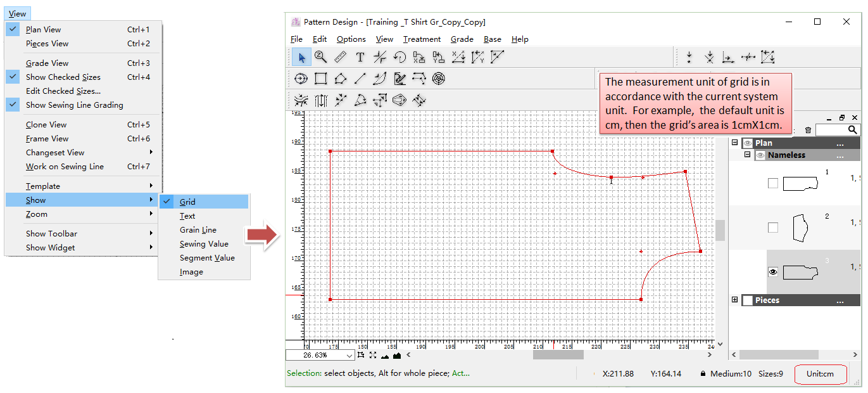Choose the rectangle drawing tool

click(321, 79)
